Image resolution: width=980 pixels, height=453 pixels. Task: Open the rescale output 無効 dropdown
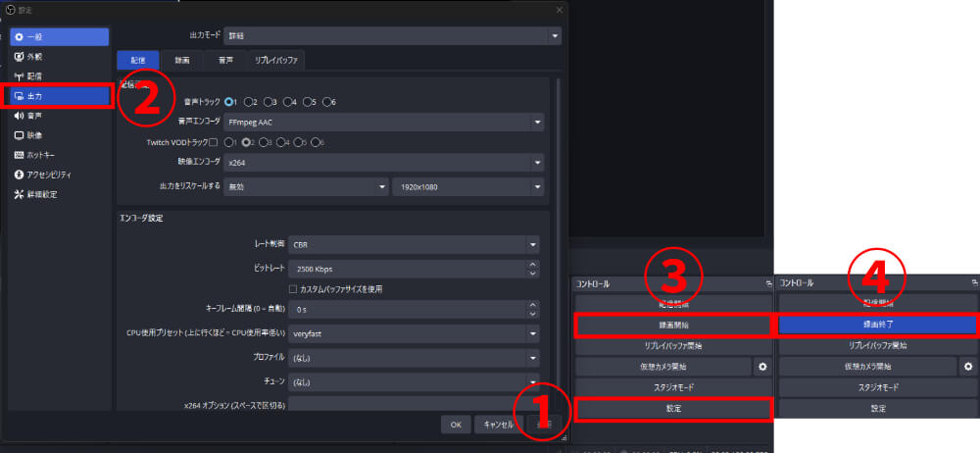pyautogui.click(x=307, y=187)
